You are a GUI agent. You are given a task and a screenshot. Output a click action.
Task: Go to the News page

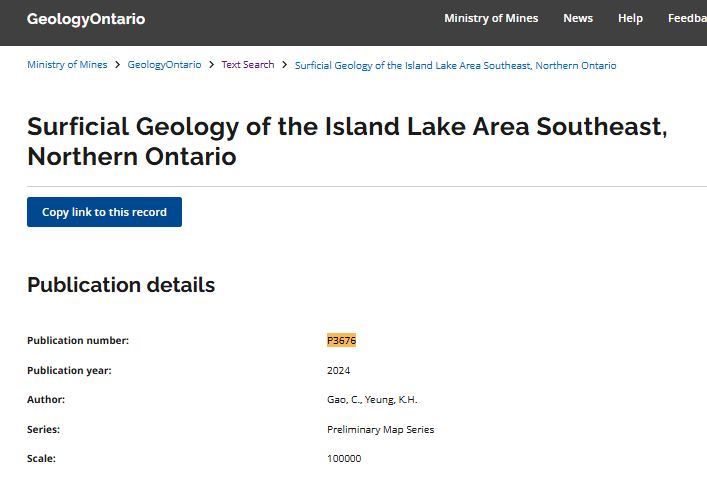click(x=578, y=18)
